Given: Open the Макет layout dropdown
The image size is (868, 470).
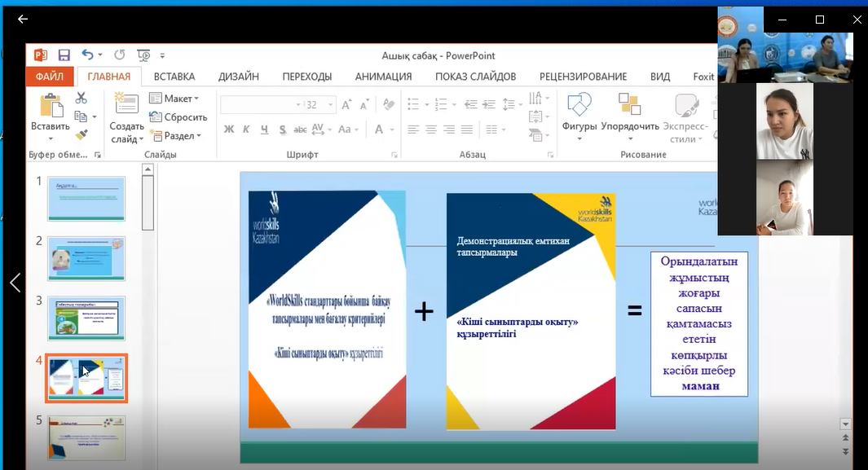Looking at the screenshot, I should pyautogui.click(x=174, y=99).
